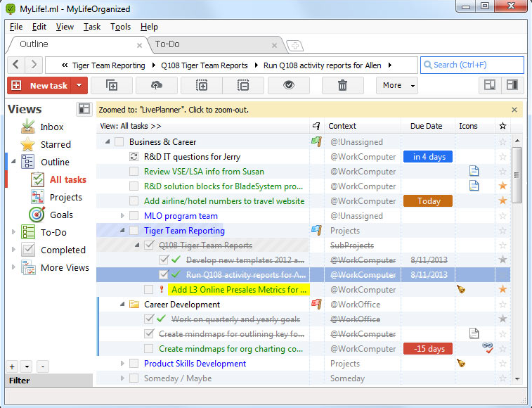Click the views layout icon beside Views
This screenshot has height=408, width=532.
[x=84, y=109]
